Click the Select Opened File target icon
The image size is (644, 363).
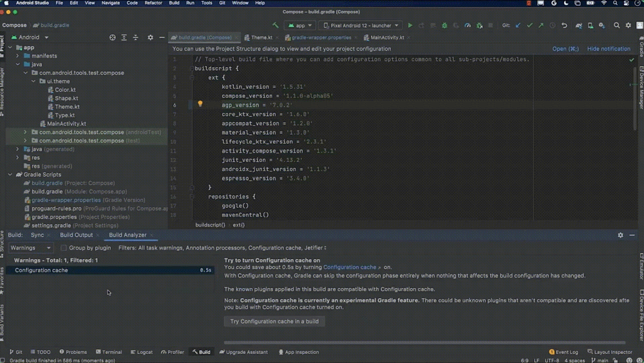coord(112,37)
